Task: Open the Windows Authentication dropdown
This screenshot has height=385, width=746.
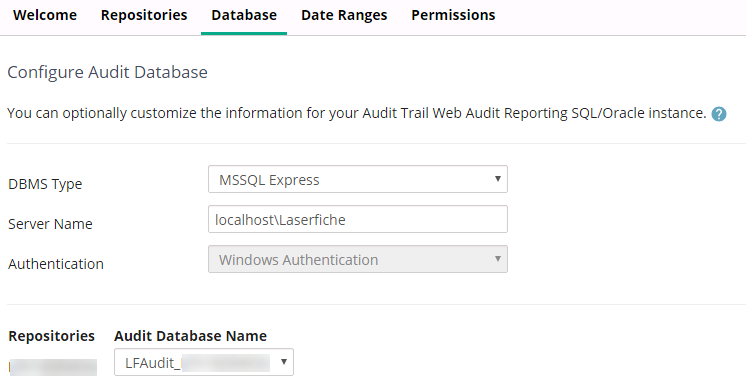Action: click(x=358, y=259)
